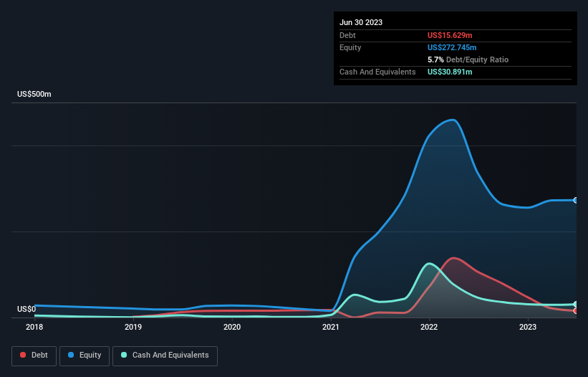The height and width of the screenshot is (377, 588).
Task: Click the 2018 x-axis label
Action: coord(34,327)
